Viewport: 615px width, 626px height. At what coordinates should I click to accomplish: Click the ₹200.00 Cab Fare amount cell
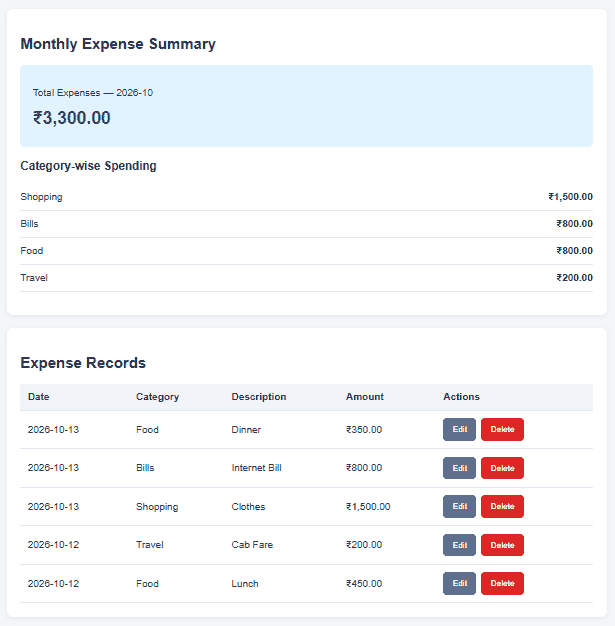(x=364, y=545)
